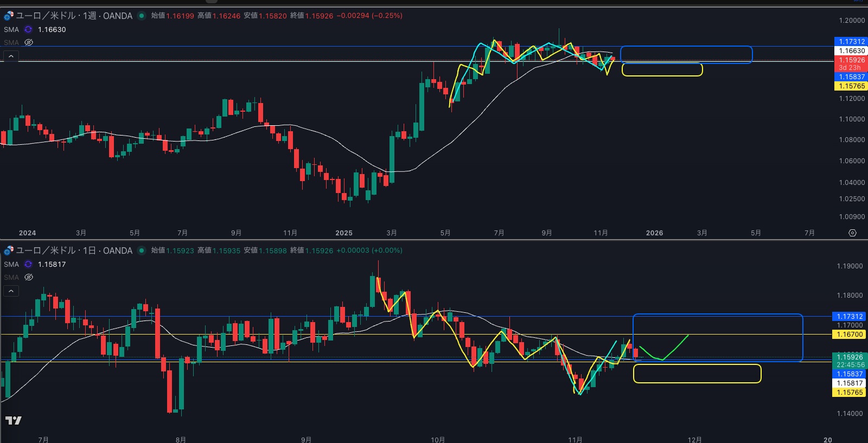Viewport: 868px width, 443px height.
Task: Show the hidden SMA indicator on daily chart
Action: click(29, 277)
